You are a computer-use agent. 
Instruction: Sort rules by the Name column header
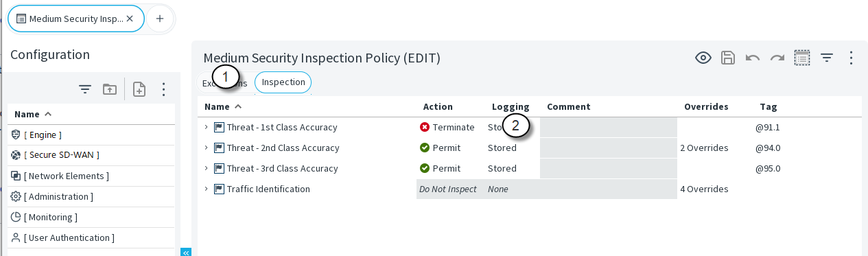223,106
